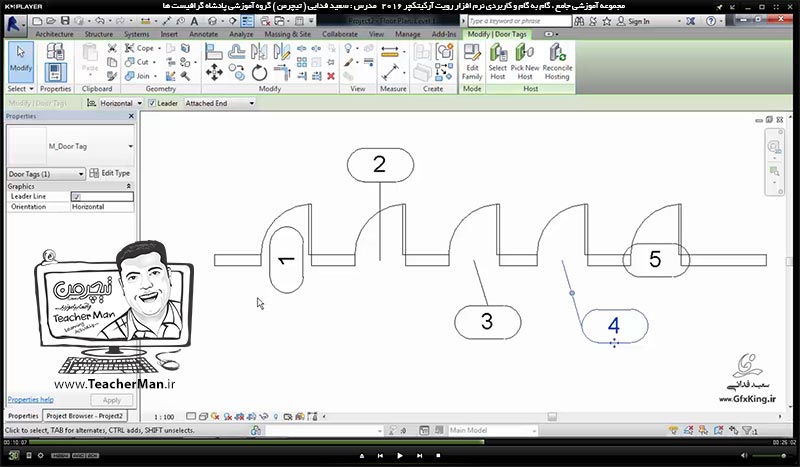Screen dimensions: 800x467
Task: Open the M_Door Tag type selector
Action: tap(70, 146)
